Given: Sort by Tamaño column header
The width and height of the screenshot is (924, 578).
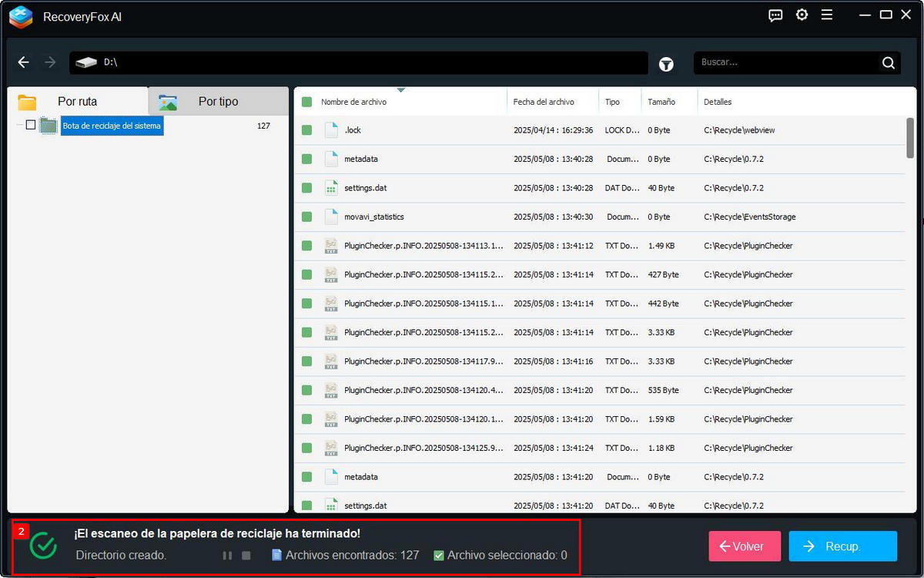Looking at the screenshot, I should point(661,102).
